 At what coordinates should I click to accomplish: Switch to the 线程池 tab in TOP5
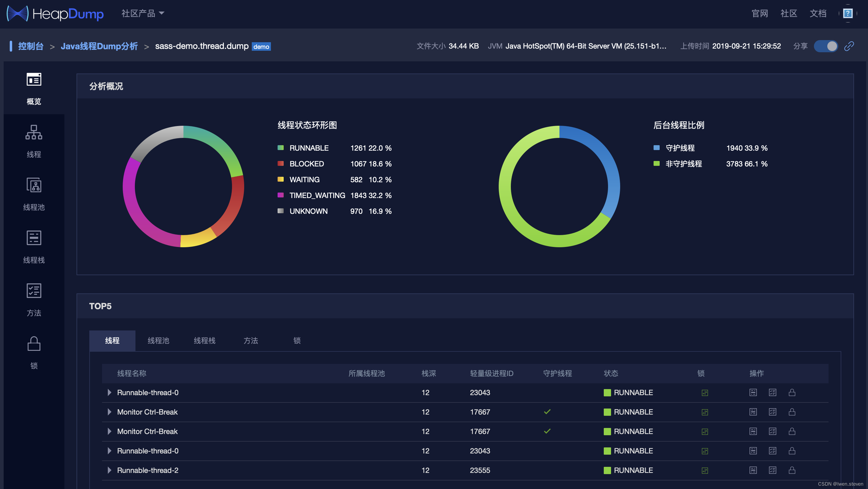158,340
